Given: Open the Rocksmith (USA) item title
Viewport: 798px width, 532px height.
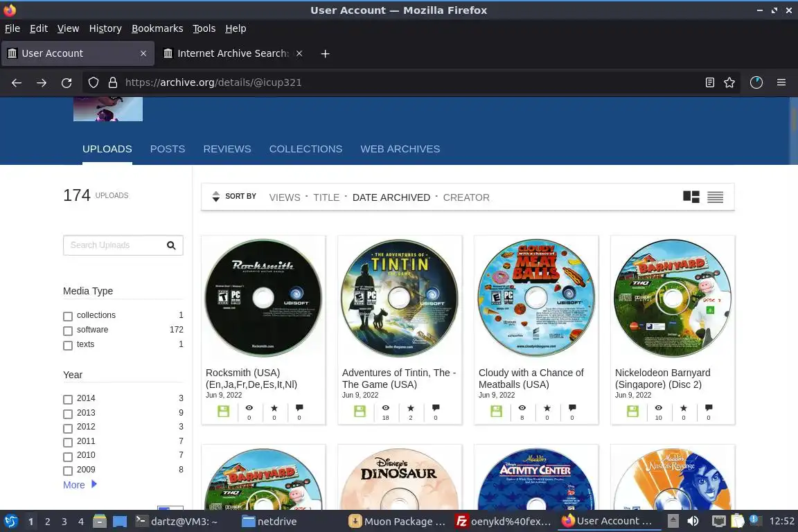Looking at the screenshot, I should 251,379.
